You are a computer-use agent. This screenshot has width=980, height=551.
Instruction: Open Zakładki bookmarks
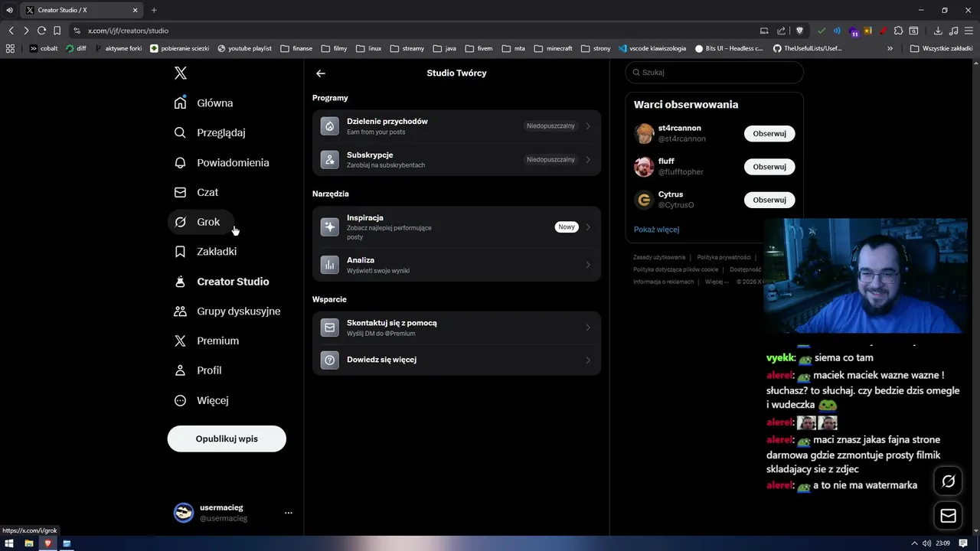point(205,251)
